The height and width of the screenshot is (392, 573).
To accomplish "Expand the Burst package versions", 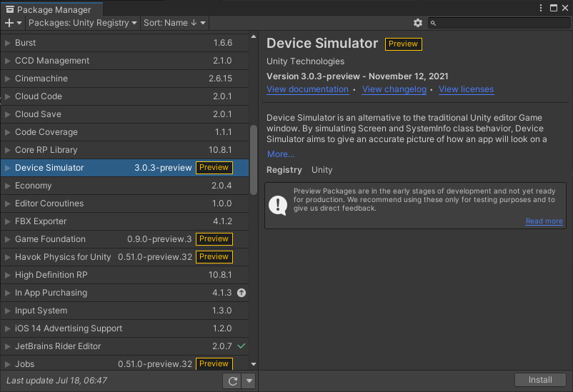I will click(7, 43).
